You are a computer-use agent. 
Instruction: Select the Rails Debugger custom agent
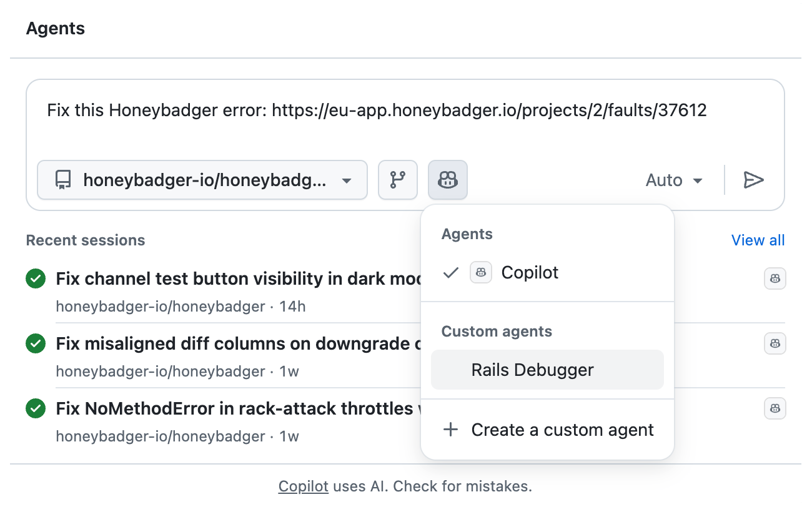click(x=532, y=370)
